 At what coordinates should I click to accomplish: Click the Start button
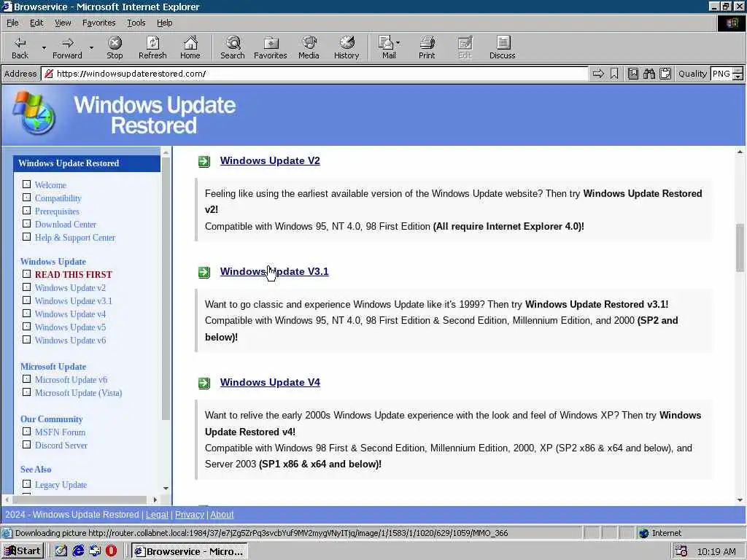click(x=23, y=551)
